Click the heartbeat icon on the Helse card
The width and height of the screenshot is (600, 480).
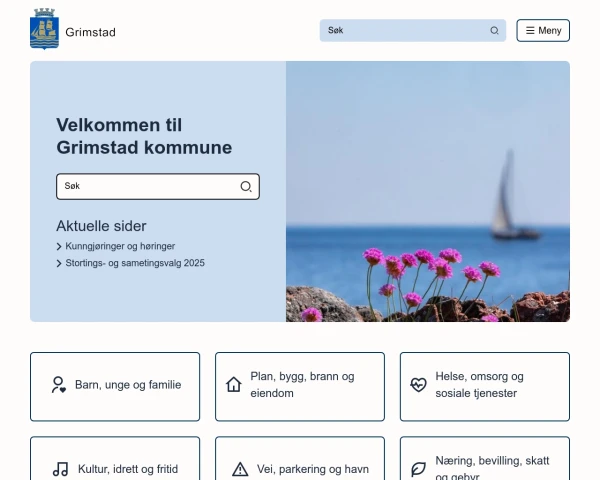[418, 385]
